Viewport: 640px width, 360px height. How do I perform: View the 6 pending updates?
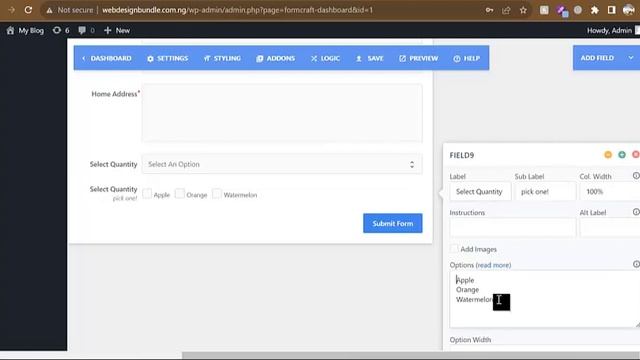(61, 30)
